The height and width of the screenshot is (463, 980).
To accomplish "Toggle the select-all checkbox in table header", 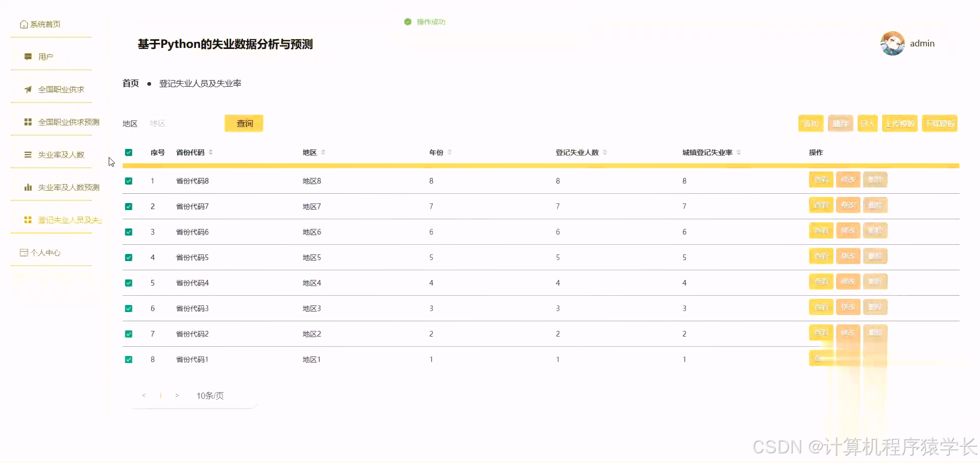I will click(129, 152).
